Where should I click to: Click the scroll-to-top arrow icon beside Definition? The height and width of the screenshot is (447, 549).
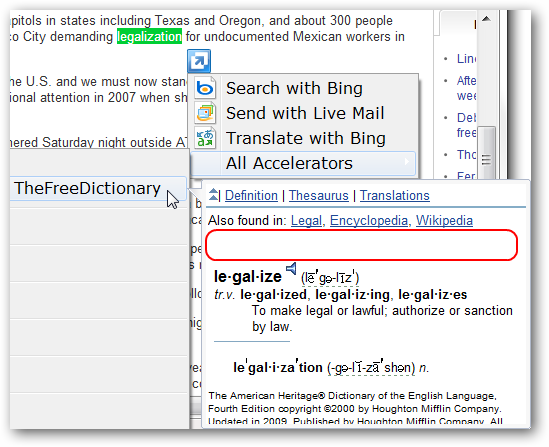pyautogui.click(x=213, y=195)
